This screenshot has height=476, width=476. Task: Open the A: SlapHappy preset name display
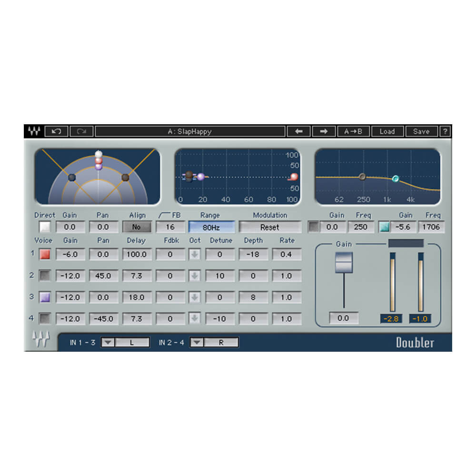click(190, 131)
